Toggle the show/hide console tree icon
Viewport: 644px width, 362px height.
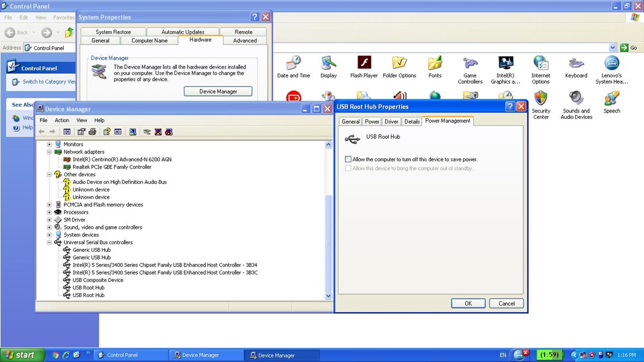point(67,132)
